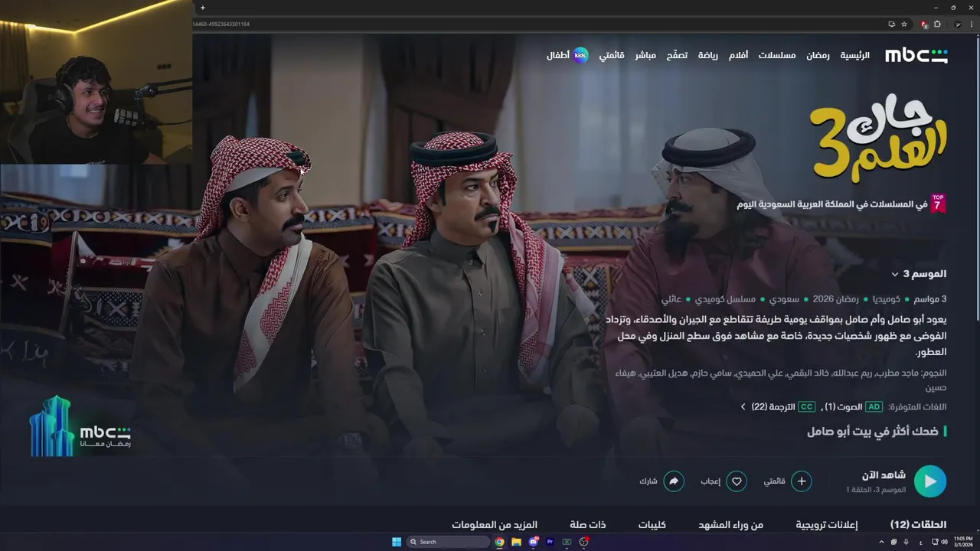The width and height of the screenshot is (980, 551).
Task: Click the browser address bar URL
Action: (x=222, y=24)
